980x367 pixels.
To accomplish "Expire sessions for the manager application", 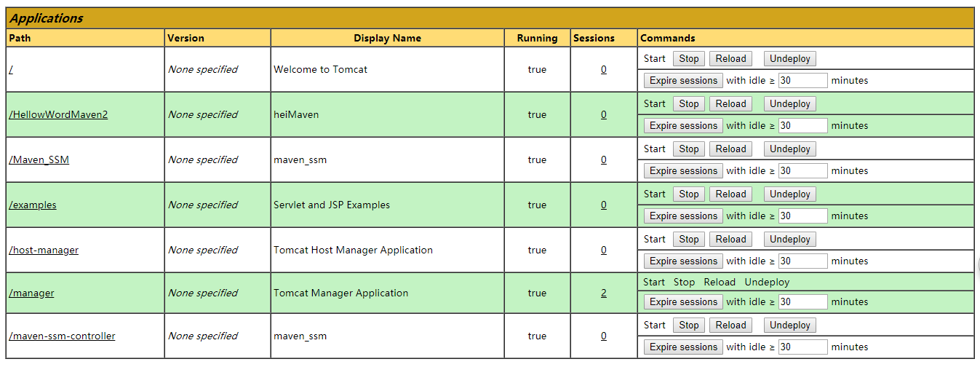I will (683, 301).
